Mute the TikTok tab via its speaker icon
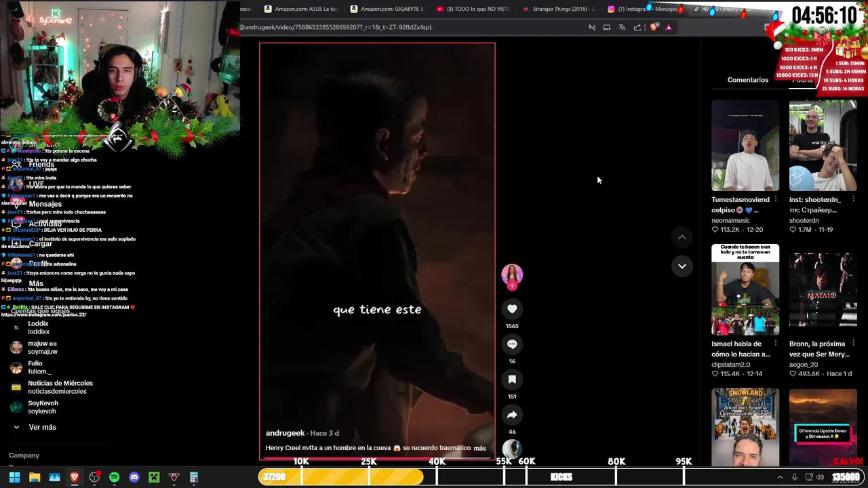The width and height of the screenshot is (868, 488). pos(705,9)
